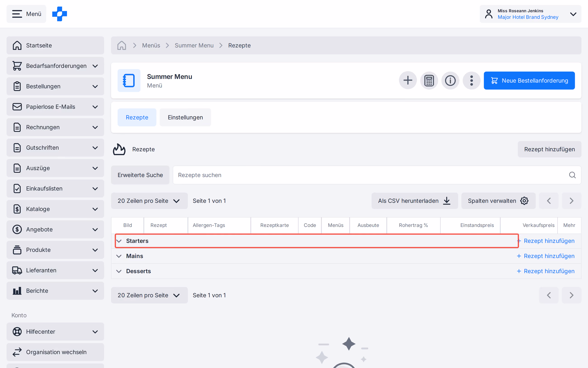Click grey Rezept hinzufügen button in Rezepte header

coord(549,149)
